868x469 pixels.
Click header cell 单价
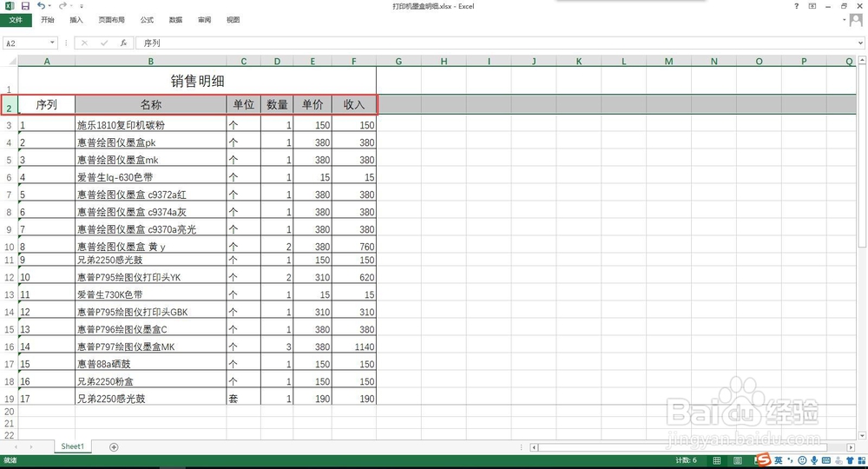312,104
